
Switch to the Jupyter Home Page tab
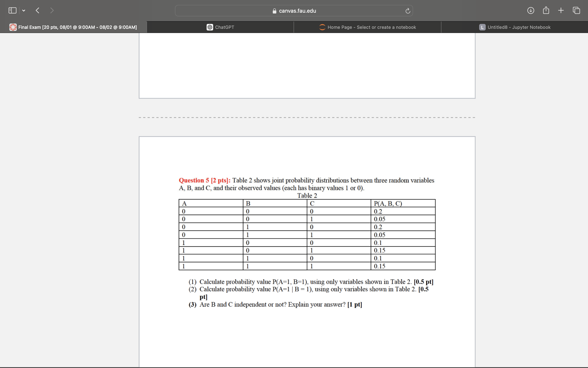coord(367,27)
